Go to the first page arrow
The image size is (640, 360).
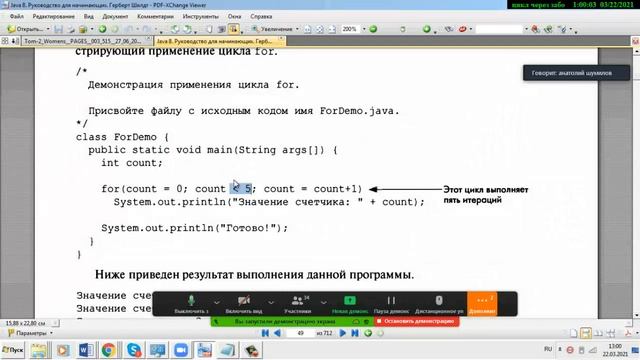(x=265, y=333)
